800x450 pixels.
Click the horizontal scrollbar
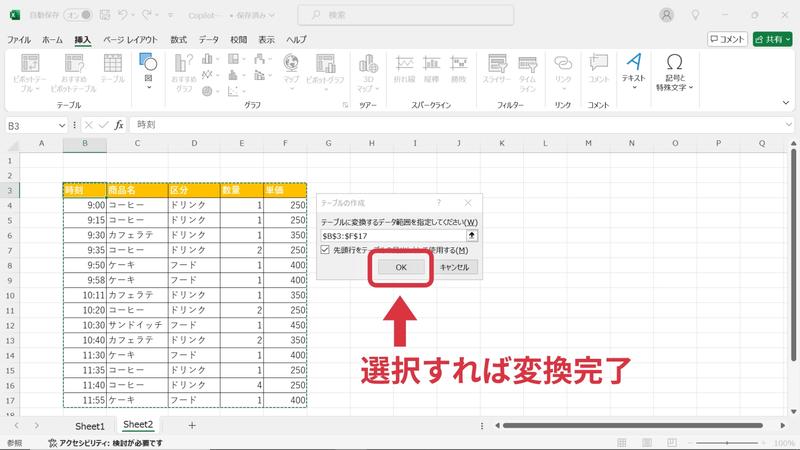click(x=633, y=425)
